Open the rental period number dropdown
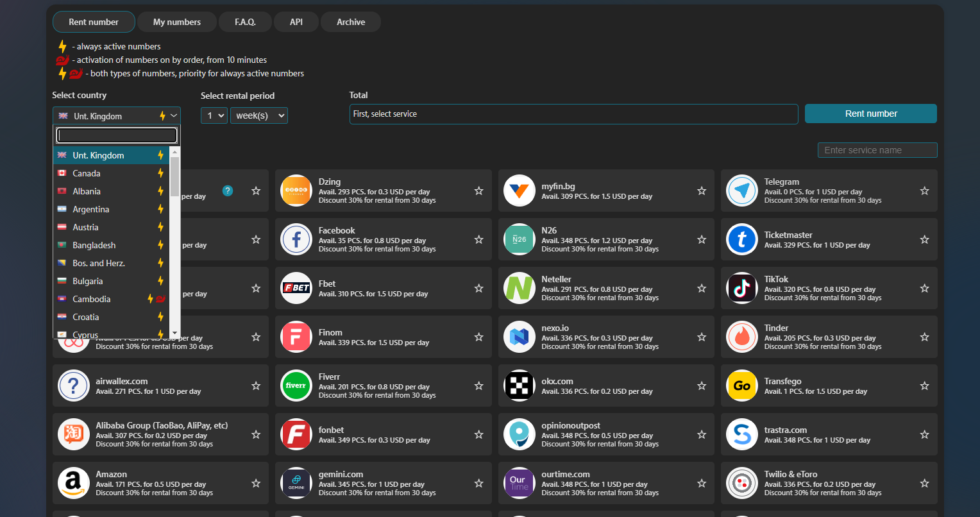The image size is (980, 517). pyautogui.click(x=214, y=115)
